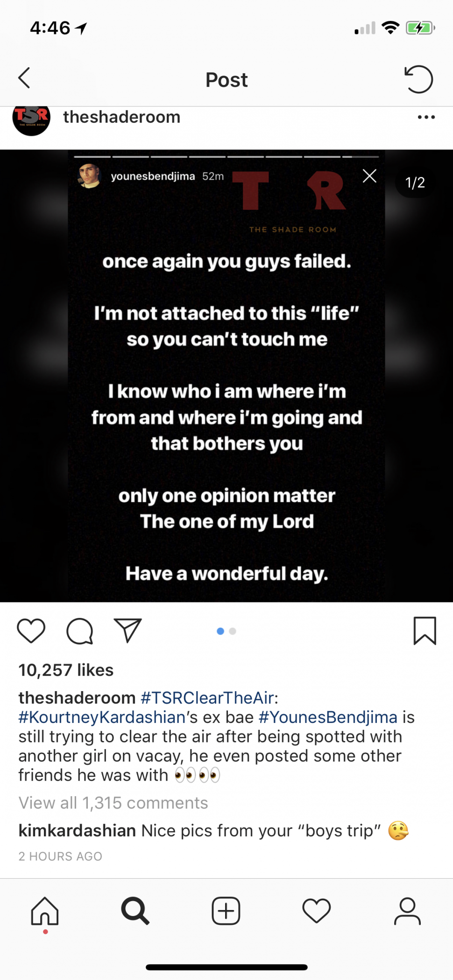Tap the comment bubble icon
This screenshot has width=453, height=980.
click(x=80, y=631)
